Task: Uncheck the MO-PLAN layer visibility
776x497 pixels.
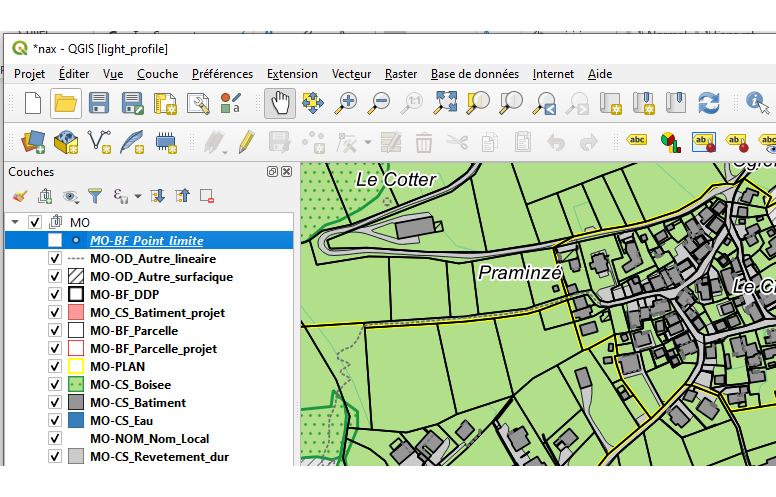Action: [55, 367]
